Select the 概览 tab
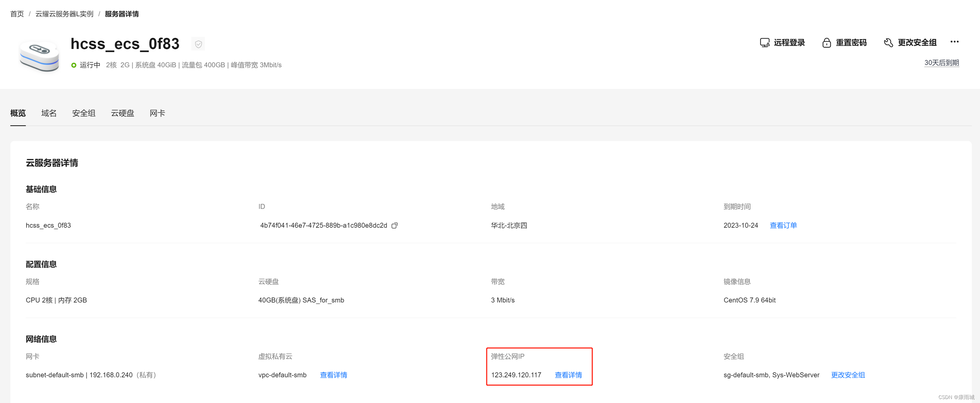Screen dimensions: 980x403 pos(18,113)
